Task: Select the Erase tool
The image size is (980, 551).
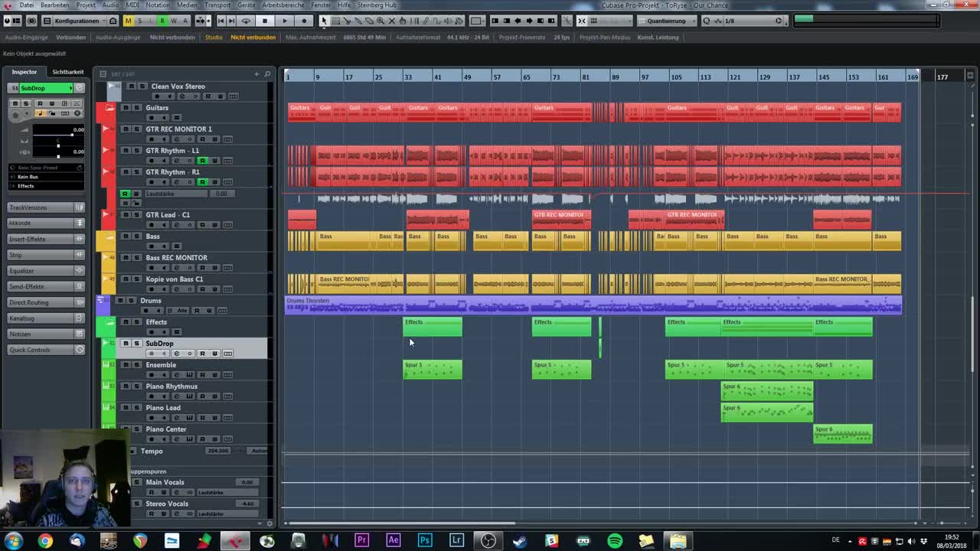Action: coord(368,21)
